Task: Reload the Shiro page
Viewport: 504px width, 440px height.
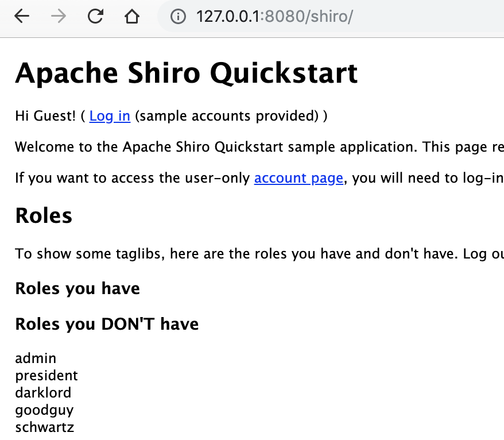Action: tap(95, 16)
